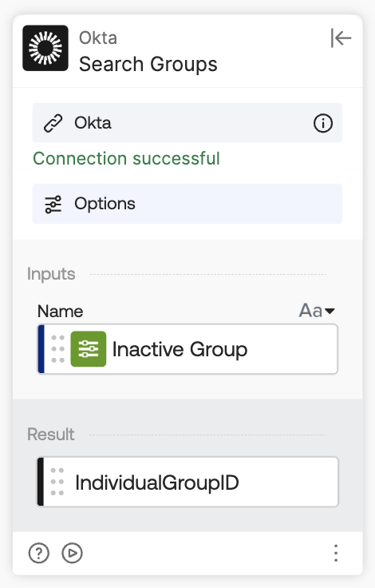Open the three-dot more menu
Screen dimensions: 375x588
336,553
